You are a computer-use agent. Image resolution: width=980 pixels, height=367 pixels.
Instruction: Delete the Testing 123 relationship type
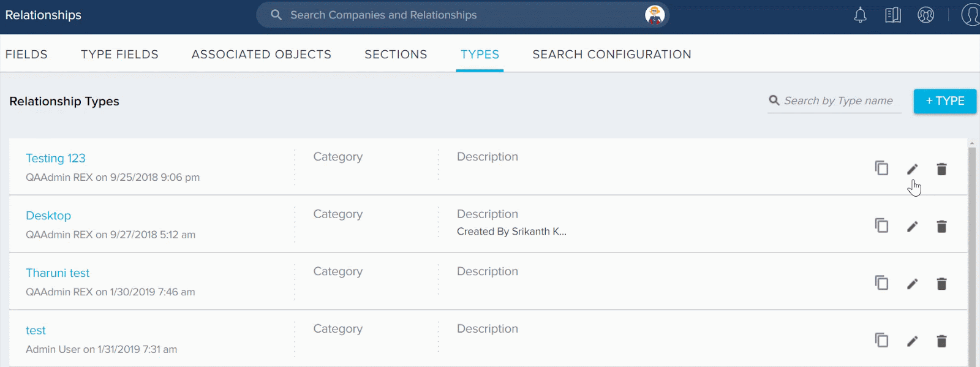[942, 169]
